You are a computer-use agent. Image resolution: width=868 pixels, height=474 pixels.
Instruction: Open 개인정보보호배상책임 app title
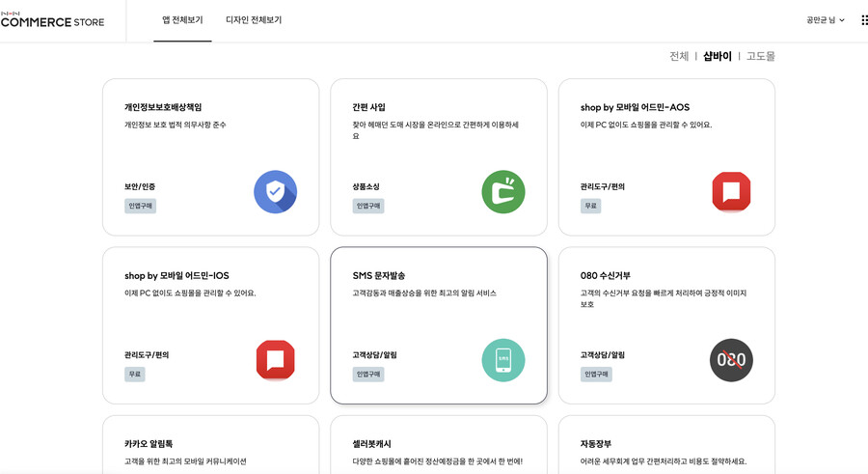coord(163,107)
